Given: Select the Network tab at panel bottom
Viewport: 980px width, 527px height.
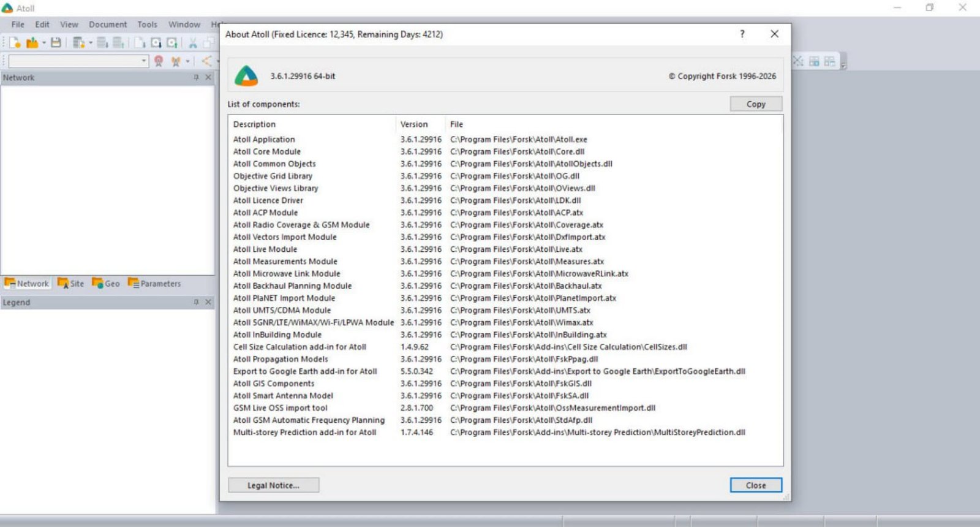Looking at the screenshot, I should pyautogui.click(x=26, y=283).
